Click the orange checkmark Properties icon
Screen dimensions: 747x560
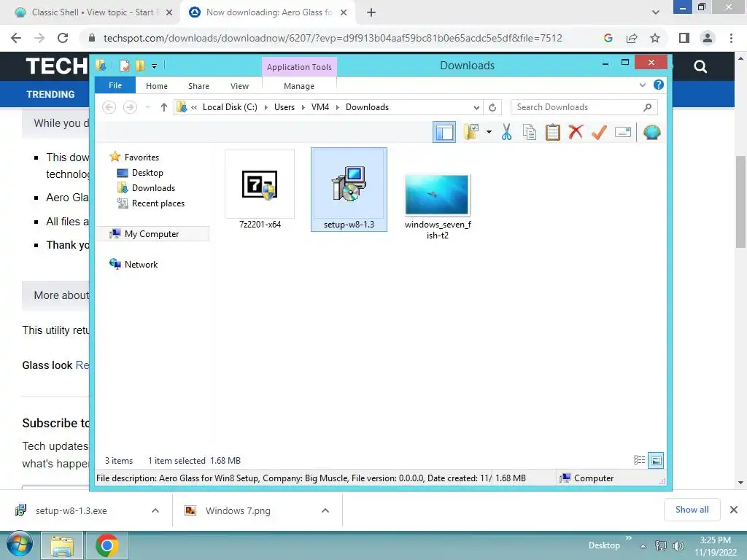[599, 132]
